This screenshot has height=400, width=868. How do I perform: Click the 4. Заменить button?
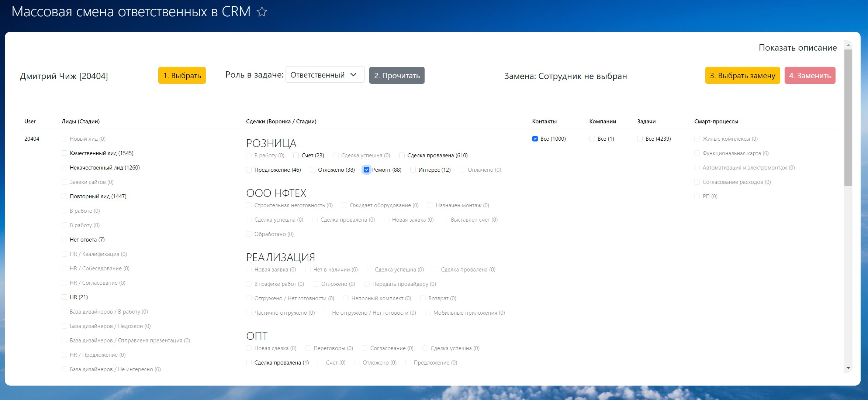[810, 75]
